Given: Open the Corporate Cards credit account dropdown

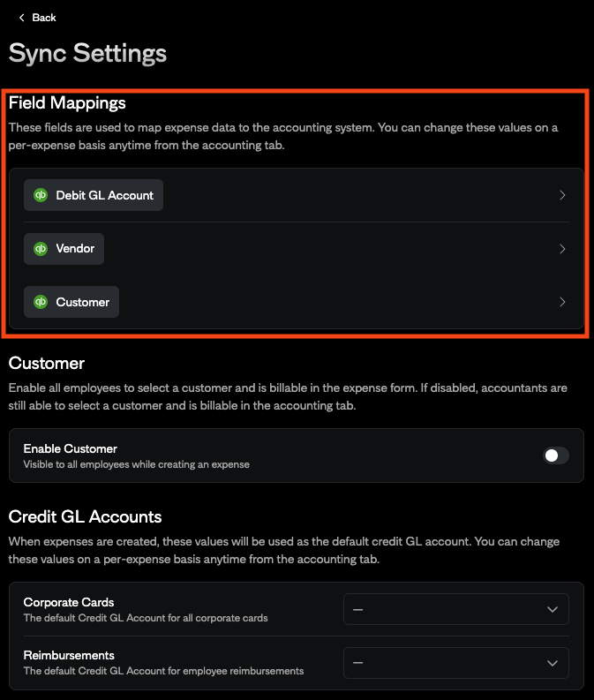Looking at the screenshot, I should 455,609.
